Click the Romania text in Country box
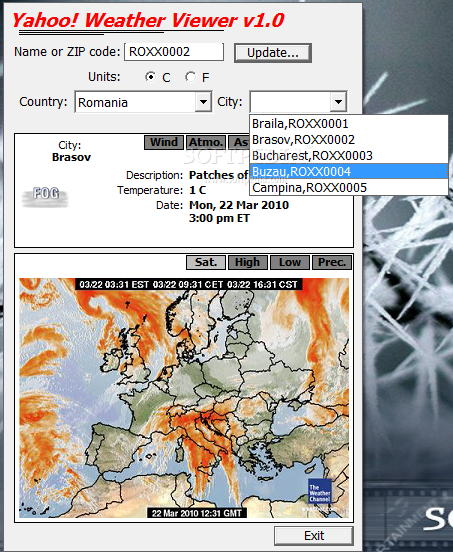Image resolution: width=453 pixels, height=552 pixels. [x=103, y=102]
